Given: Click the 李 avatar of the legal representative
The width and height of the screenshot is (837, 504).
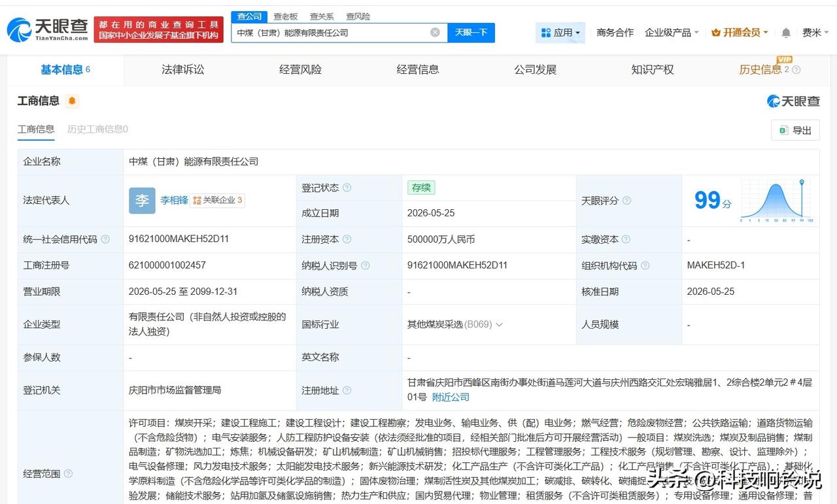Looking at the screenshot, I should pyautogui.click(x=142, y=201).
